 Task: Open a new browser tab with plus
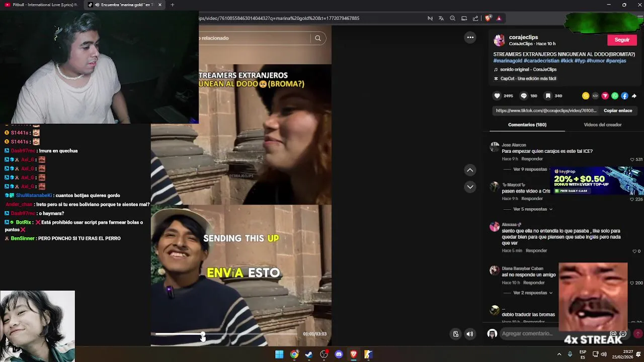point(172,5)
